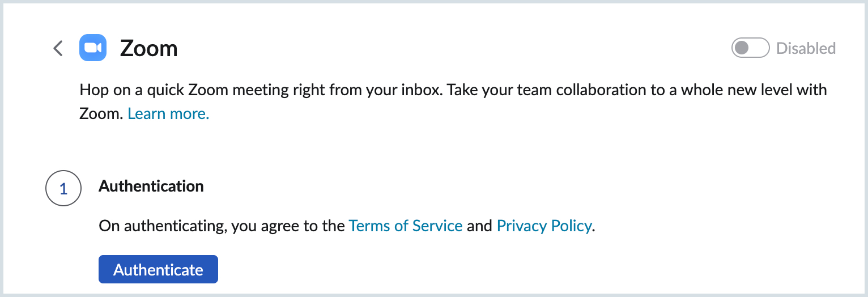Click the word 'and' between the policy links
Viewport: 868px width, 297px height.
[x=479, y=226]
